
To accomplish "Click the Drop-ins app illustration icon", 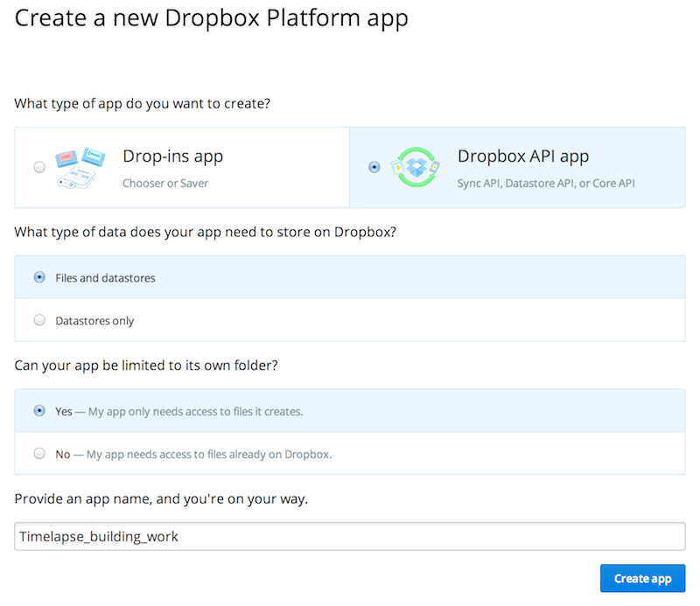I will (80, 168).
